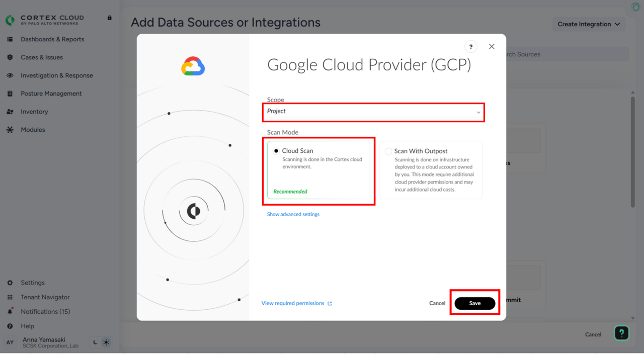Viewport: 644px width, 354px height.
Task: Open View required permissions link
Action: pyautogui.click(x=293, y=303)
